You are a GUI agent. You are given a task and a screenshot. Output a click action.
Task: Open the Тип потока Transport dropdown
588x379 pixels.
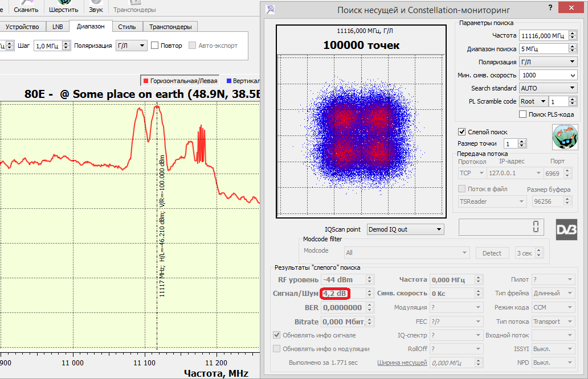(x=553, y=322)
